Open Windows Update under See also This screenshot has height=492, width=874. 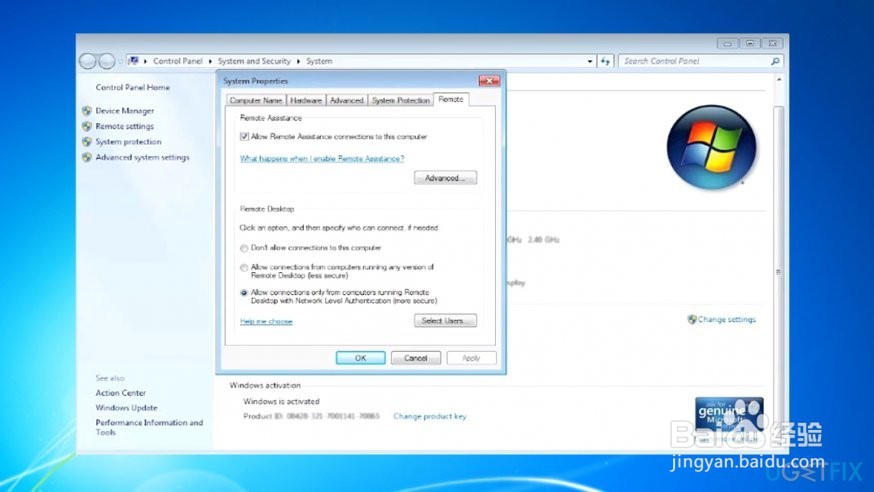click(x=127, y=408)
